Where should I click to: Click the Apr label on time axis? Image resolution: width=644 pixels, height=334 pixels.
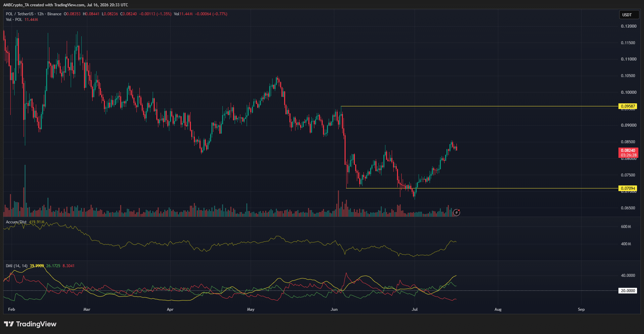(170, 309)
